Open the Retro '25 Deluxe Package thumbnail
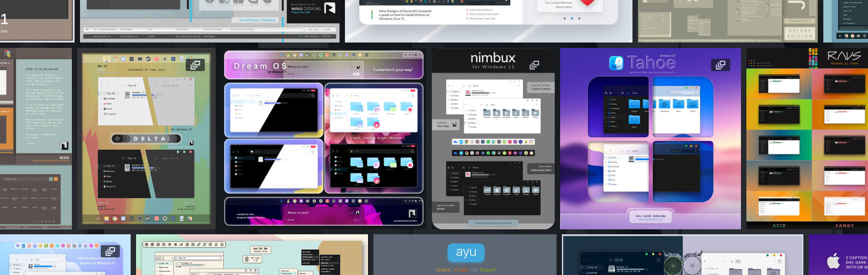The width and height of the screenshot is (868, 275). (36, 138)
